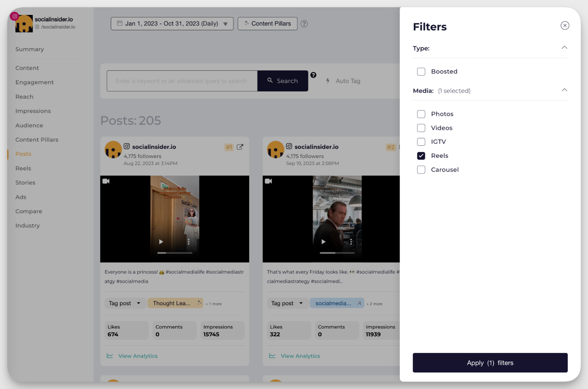
Task: Click the #1 rank badge
Action: 229,147
